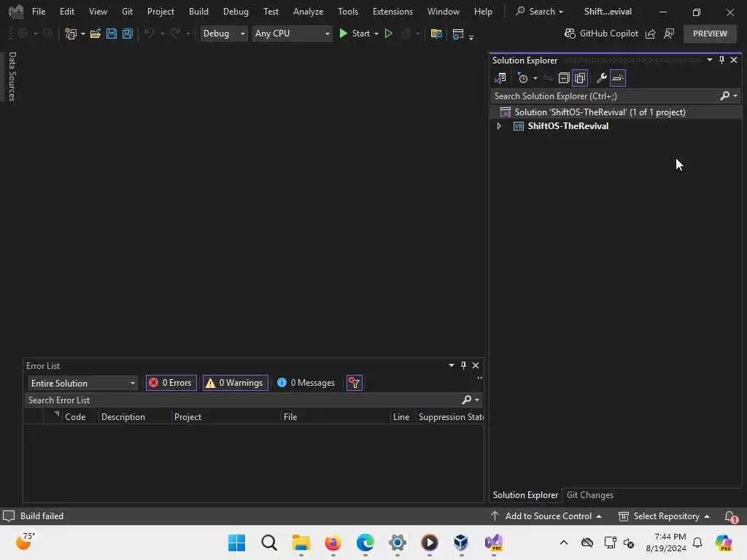Click the Pending Changes Filter clock icon
Viewport: 747px width, 560px height.
click(x=522, y=78)
